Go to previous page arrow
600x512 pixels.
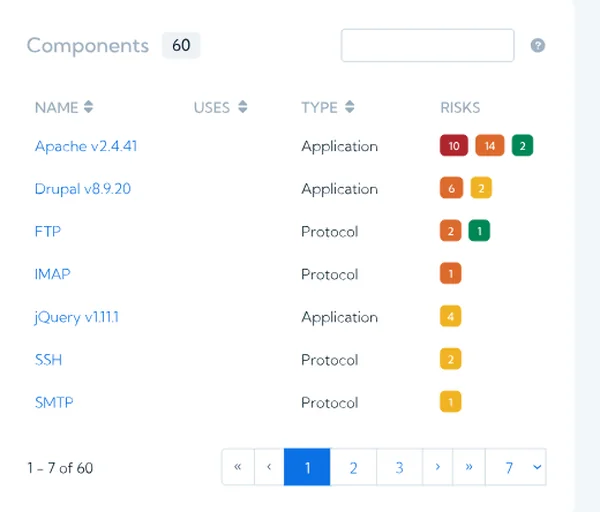coord(269,467)
